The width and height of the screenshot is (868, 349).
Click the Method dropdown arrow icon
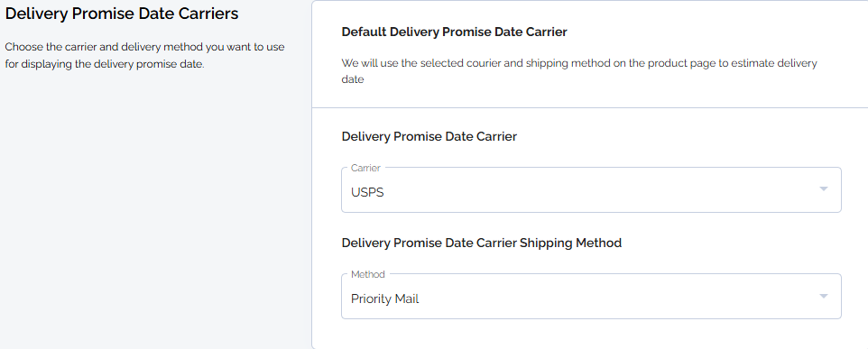pyautogui.click(x=823, y=296)
